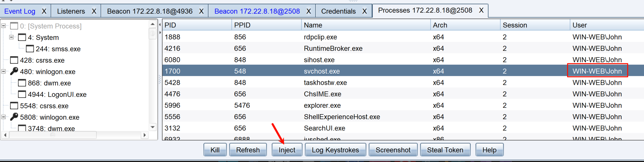
Task: Select the 4944: LogonUI.exe process icon
Action: 22,94
